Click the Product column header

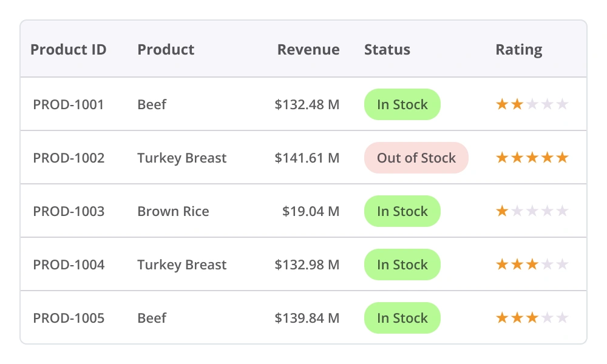[x=166, y=50]
